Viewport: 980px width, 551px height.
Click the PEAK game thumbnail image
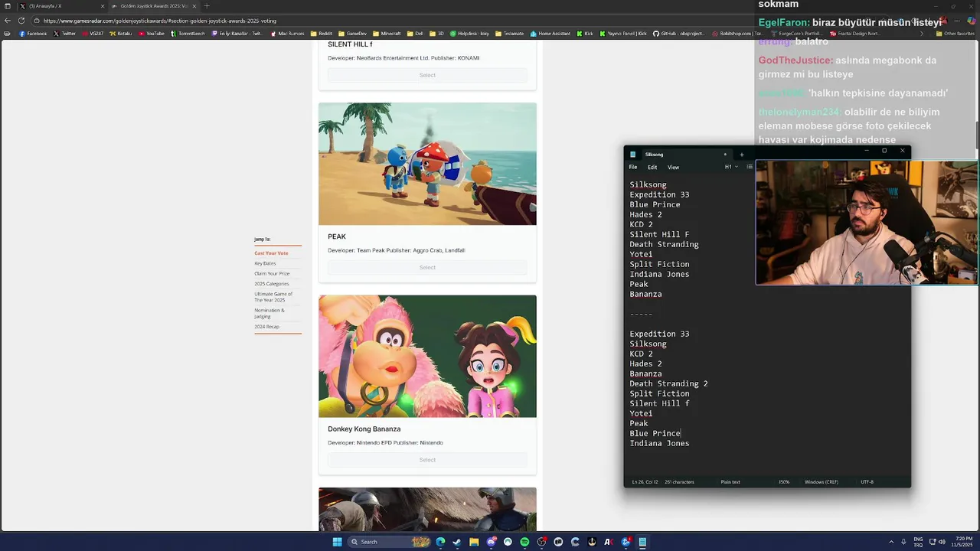[427, 164]
